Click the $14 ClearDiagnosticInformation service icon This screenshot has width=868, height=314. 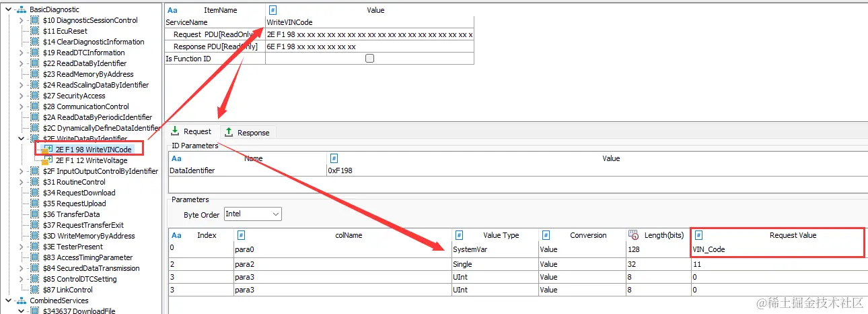(x=35, y=42)
